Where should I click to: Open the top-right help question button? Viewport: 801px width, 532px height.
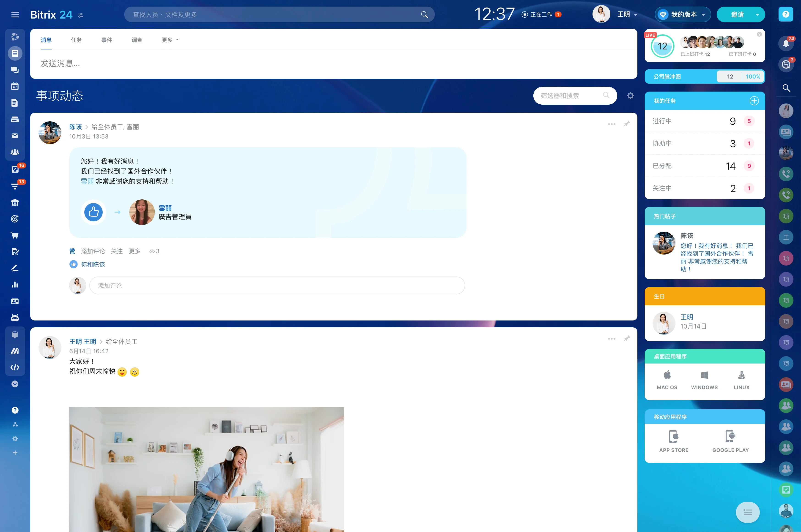pos(786,14)
